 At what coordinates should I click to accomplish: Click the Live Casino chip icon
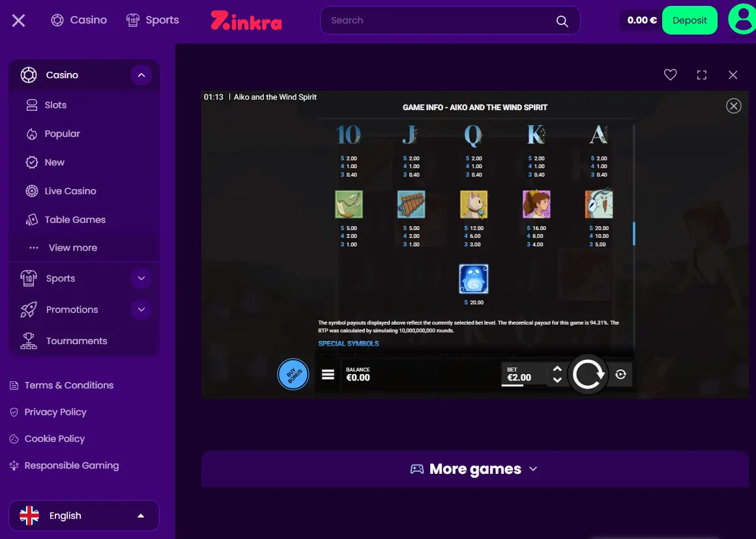(32, 191)
